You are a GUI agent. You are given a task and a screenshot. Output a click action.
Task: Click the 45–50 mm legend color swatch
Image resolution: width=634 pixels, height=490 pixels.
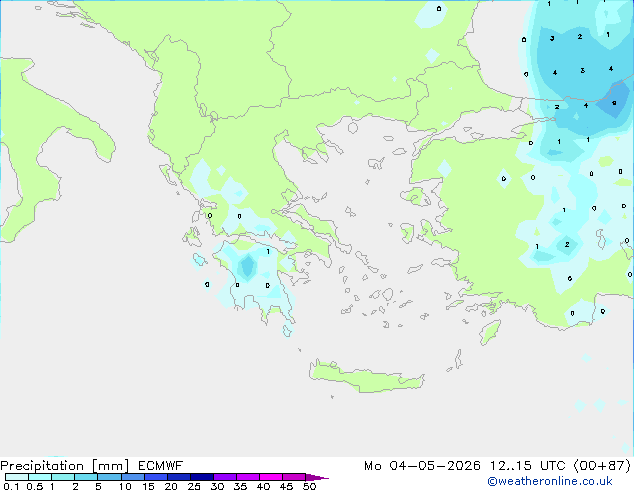294,477
